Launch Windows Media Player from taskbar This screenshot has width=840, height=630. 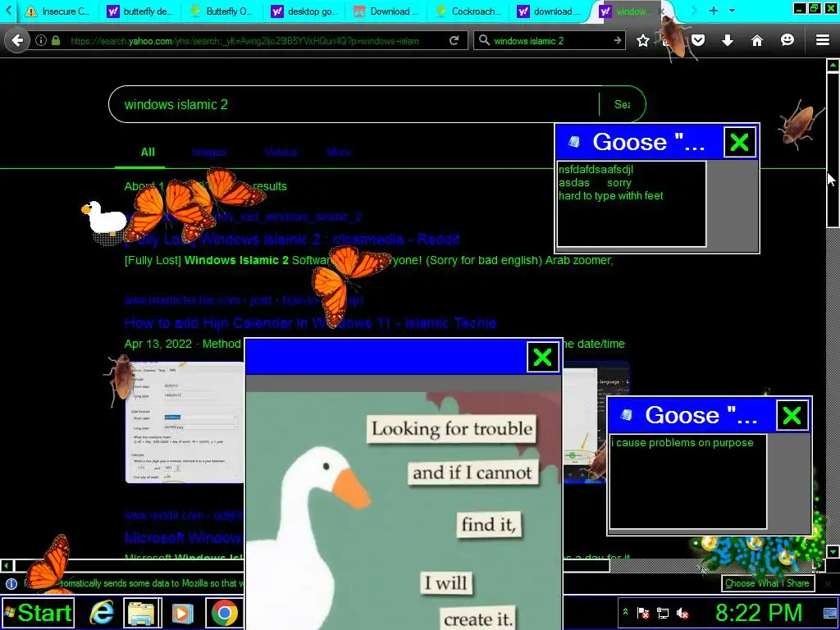(x=183, y=613)
